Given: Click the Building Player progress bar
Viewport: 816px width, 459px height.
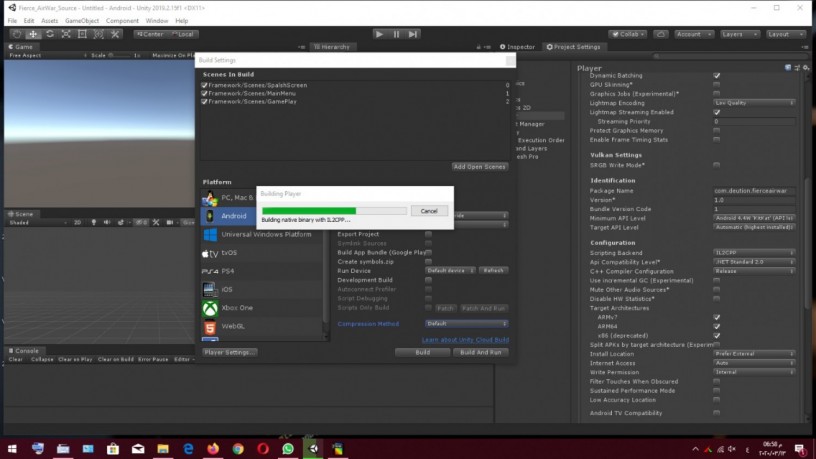Looking at the screenshot, I should click(x=333, y=211).
